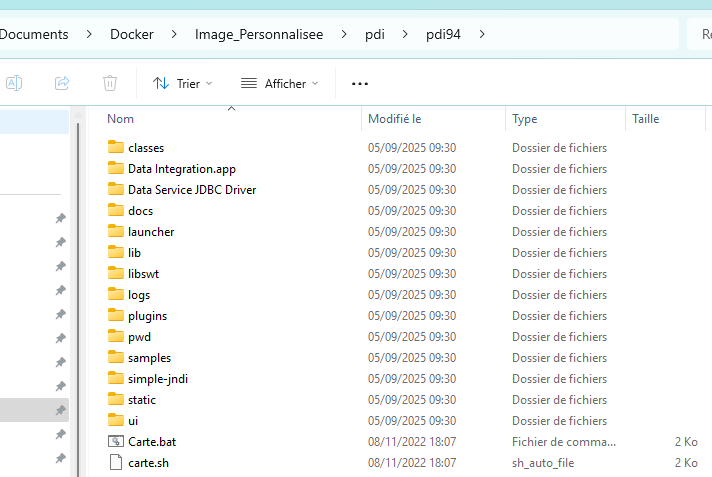Viewport: 712px width, 477px height.
Task: Select the Carte.bat file icon
Action: pyautogui.click(x=116, y=441)
